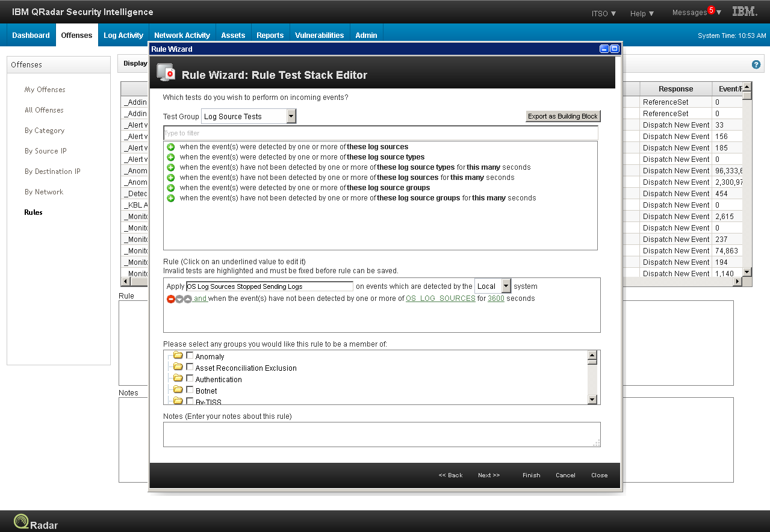770x532 pixels.
Task: Check the Botnet group checkbox
Action: point(190,390)
